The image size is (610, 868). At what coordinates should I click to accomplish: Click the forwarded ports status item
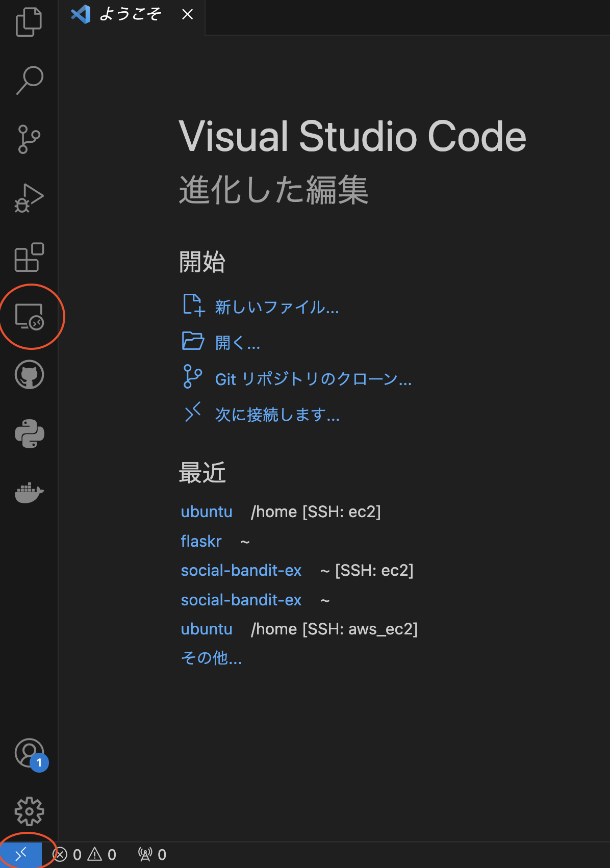click(x=152, y=855)
